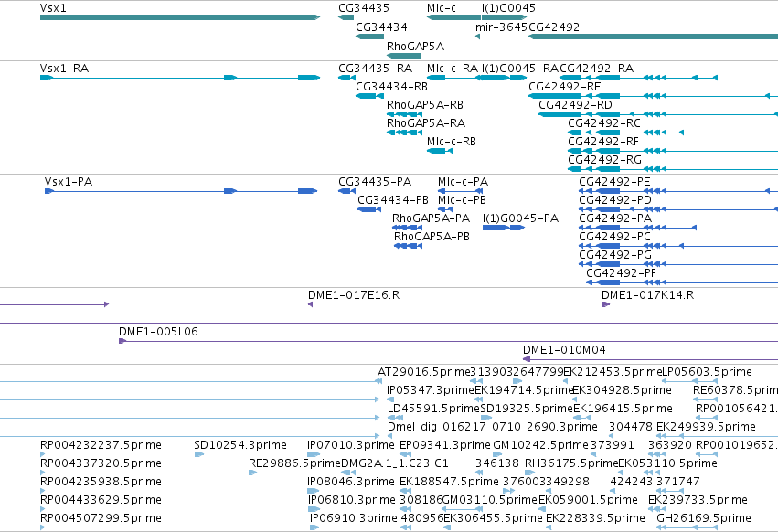The image size is (778, 532).
Task: Select the CG42492-RD transcript label
Action: [576, 105]
